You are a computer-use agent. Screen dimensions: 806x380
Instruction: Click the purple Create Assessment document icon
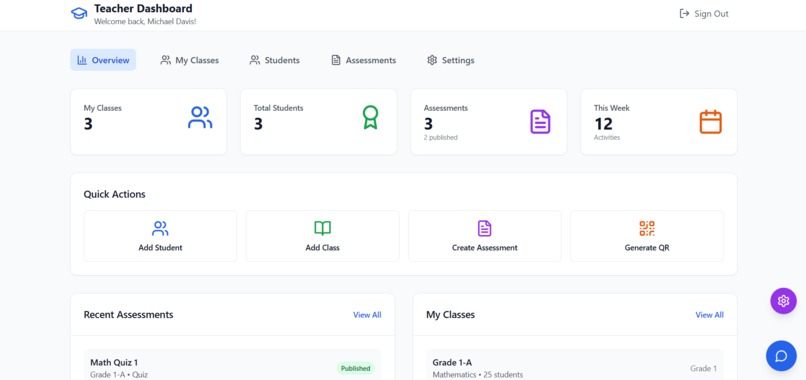(x=485, y=228)
